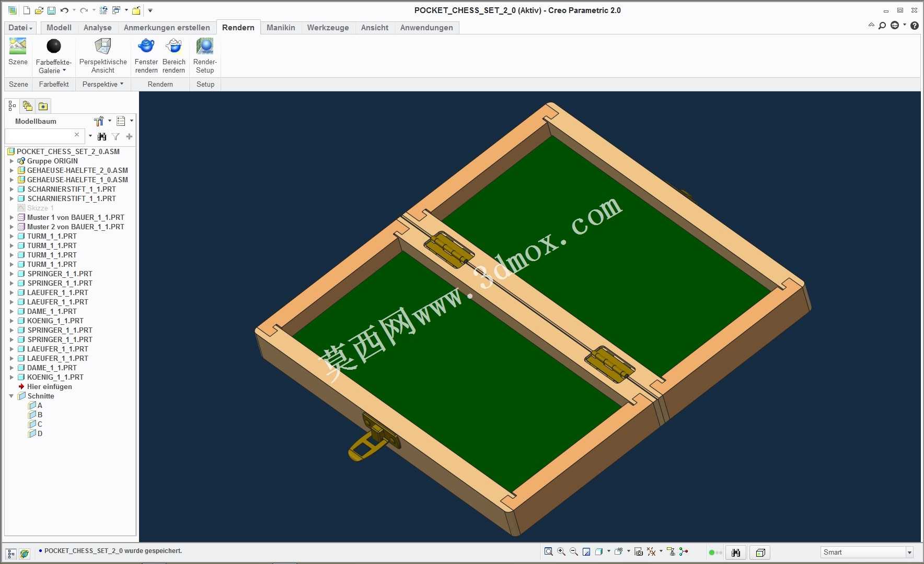Zoom out using status bar magnifier
Viewport: 924px width, 564px height.
[574, 551]
